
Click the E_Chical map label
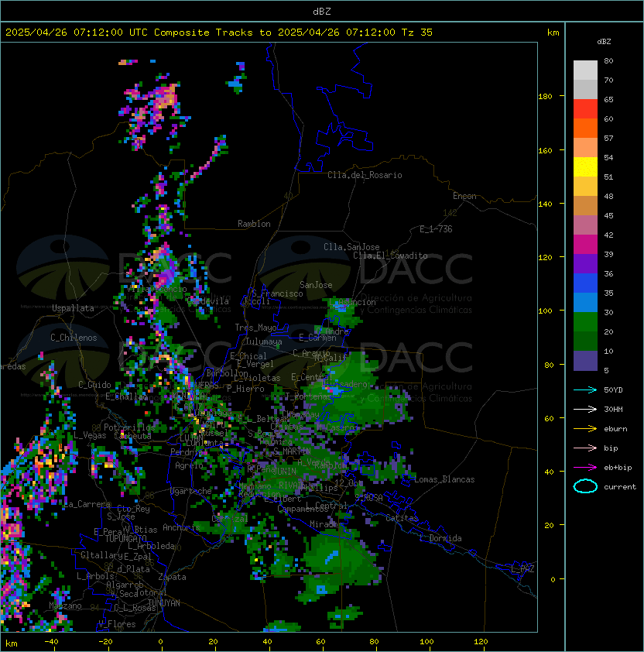248,356
